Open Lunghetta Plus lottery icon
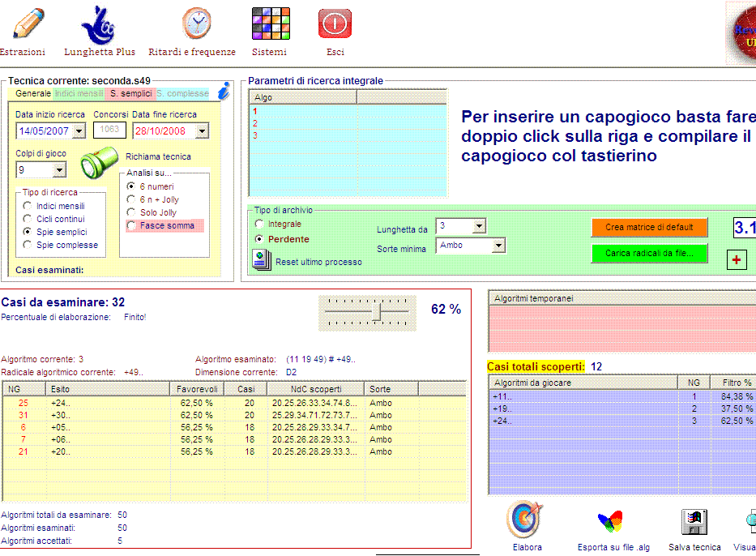756x556 pixels. coord(98,26)
